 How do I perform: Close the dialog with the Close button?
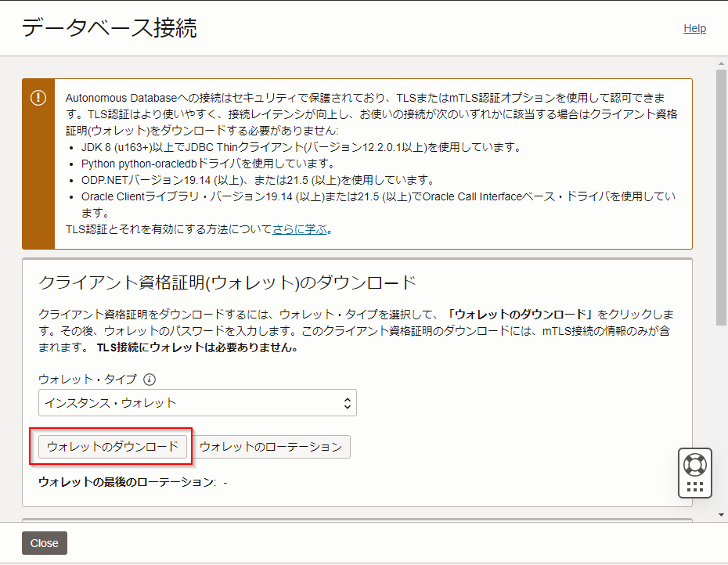click(45, 543)
